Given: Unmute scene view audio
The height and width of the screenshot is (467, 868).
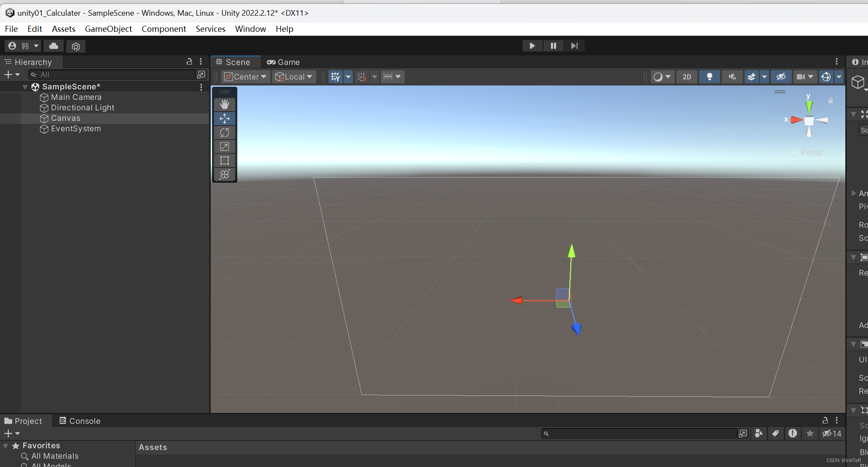Looking at the screenshot, I should (732, 77).
